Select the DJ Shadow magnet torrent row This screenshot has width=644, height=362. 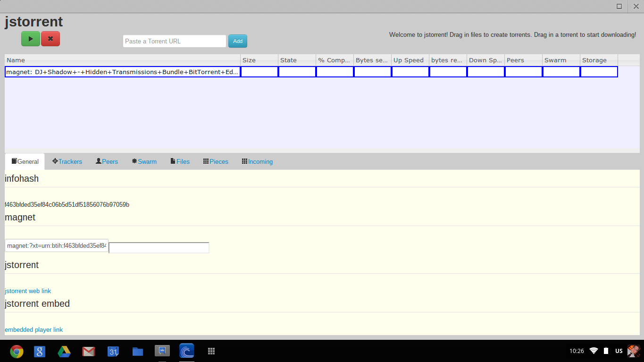pyautogui.click(x=311, y=72)
